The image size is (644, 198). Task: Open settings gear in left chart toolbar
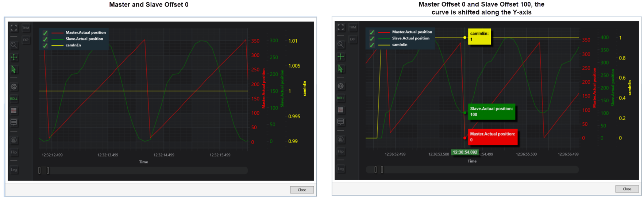14,87
